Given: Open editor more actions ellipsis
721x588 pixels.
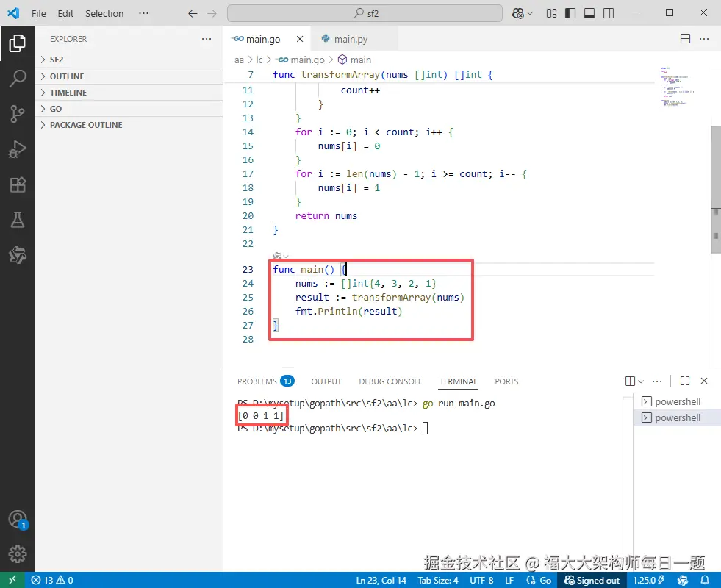Looking at the screenshot, I should coord(704,39).
